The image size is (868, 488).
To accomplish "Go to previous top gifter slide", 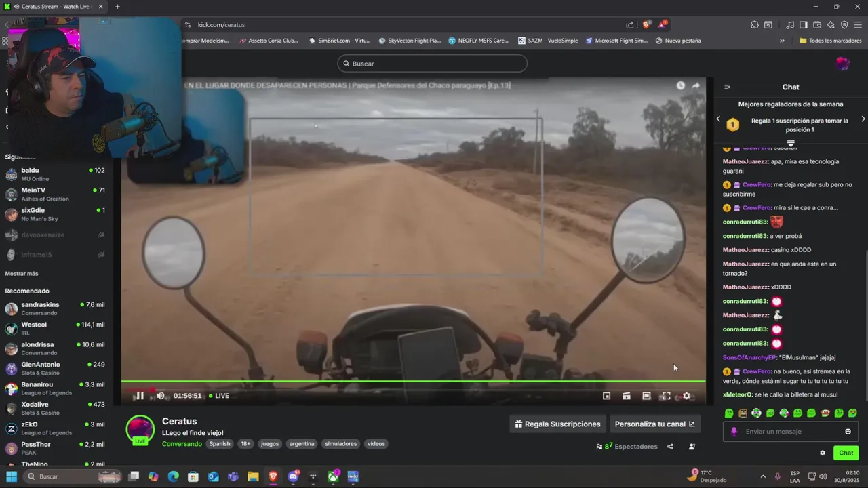I will point(718,119).
